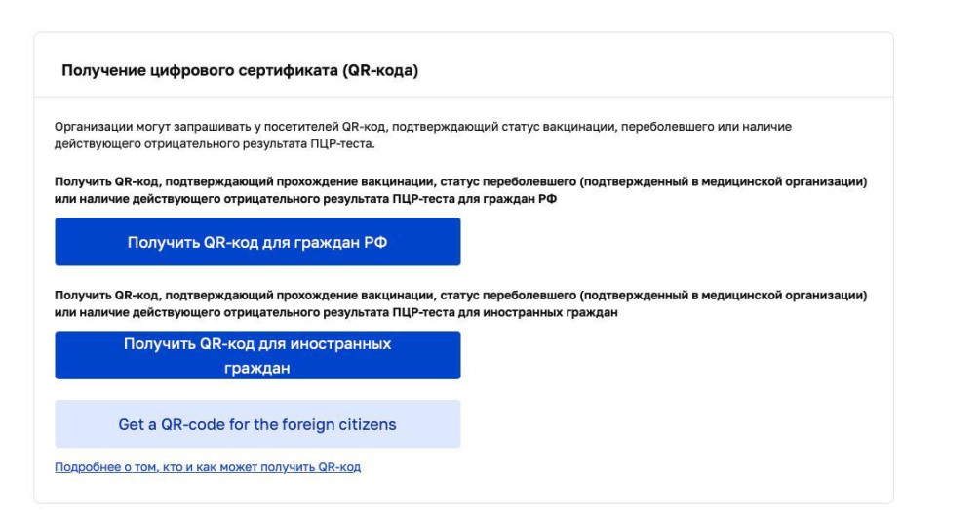Select 'Get a QR-code for the foreign citizens'
Image resolution: width=980 pixels, height=516 pixels.
[x=257, y=424]
